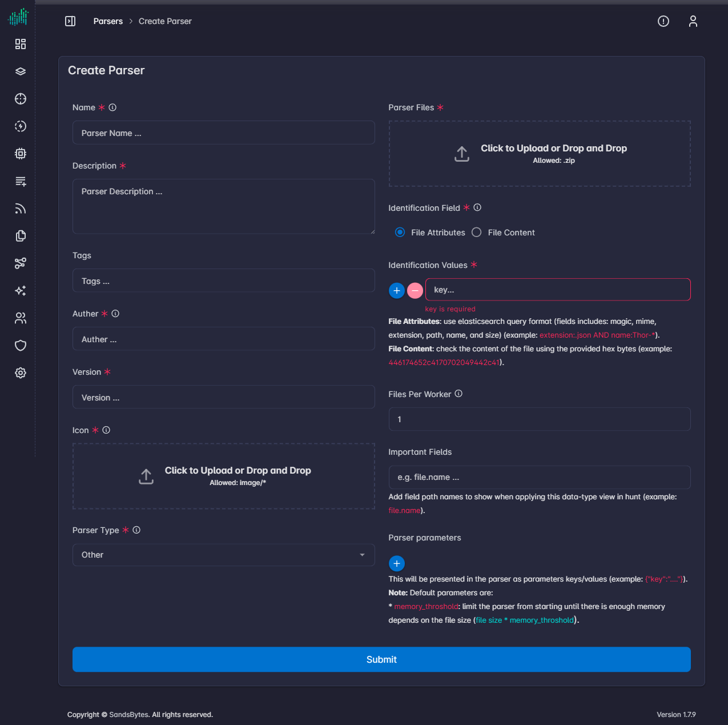
Task: Click the info icon beside Identification Field
Action: pyautogui.click(x=477, y=207)
